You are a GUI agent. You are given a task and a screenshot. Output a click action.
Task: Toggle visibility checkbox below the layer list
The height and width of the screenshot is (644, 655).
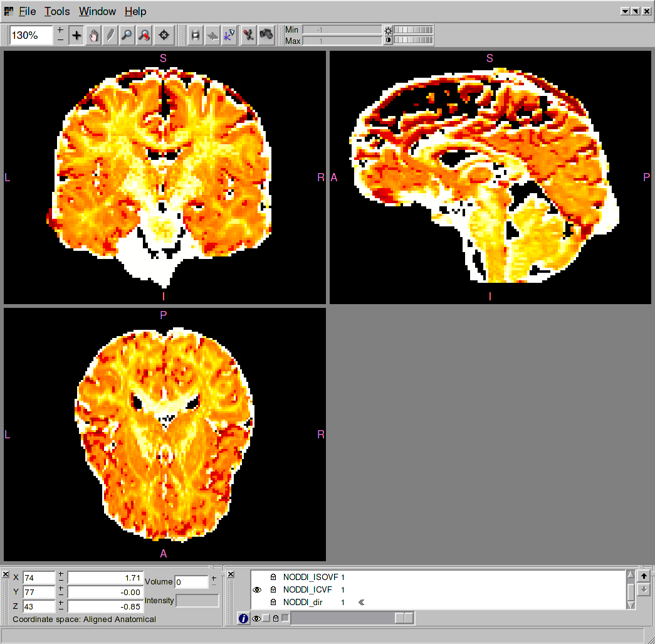pyautogui.click(x=266, y=619)
